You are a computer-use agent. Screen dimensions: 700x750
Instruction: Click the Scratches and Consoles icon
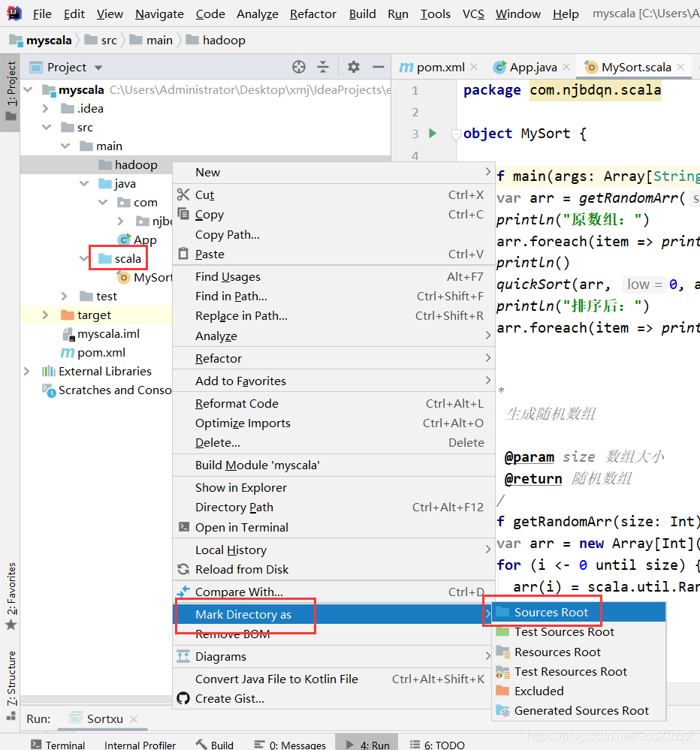49,390
